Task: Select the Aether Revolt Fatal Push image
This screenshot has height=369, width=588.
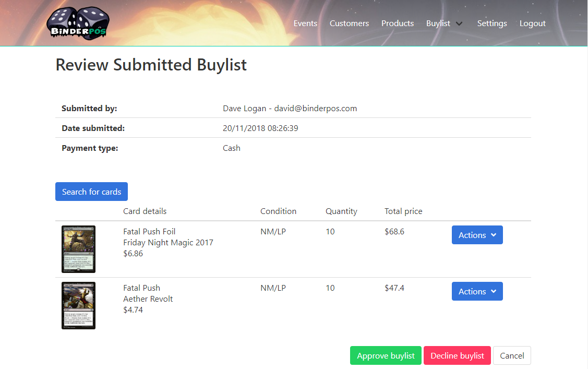Action: tap(78, 305)
